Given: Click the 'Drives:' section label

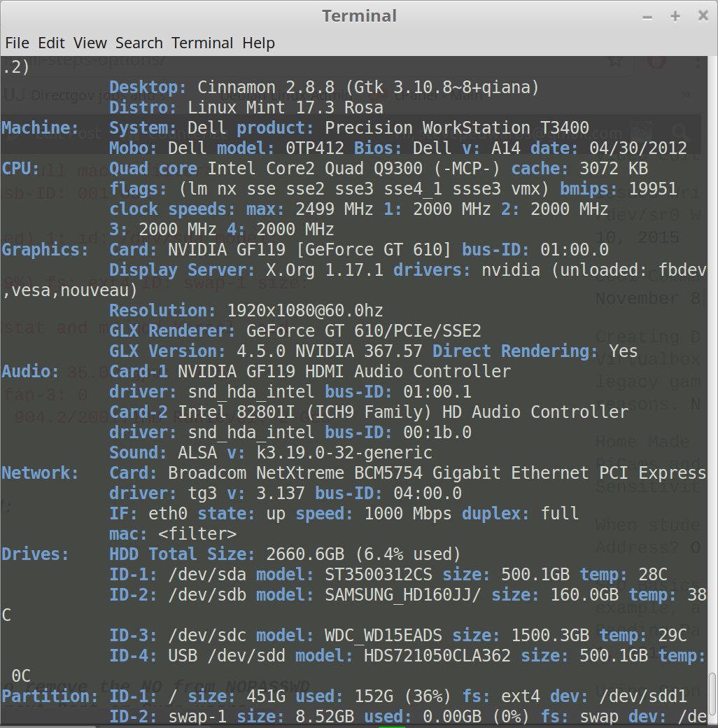Looking at the screenshot, I should point(36,554).
